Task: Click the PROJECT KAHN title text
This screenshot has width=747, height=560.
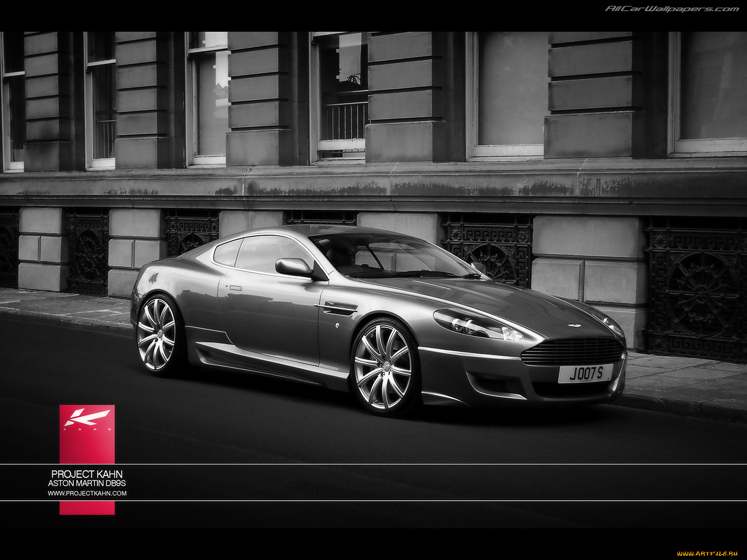Action: click(x=88, y=473)
